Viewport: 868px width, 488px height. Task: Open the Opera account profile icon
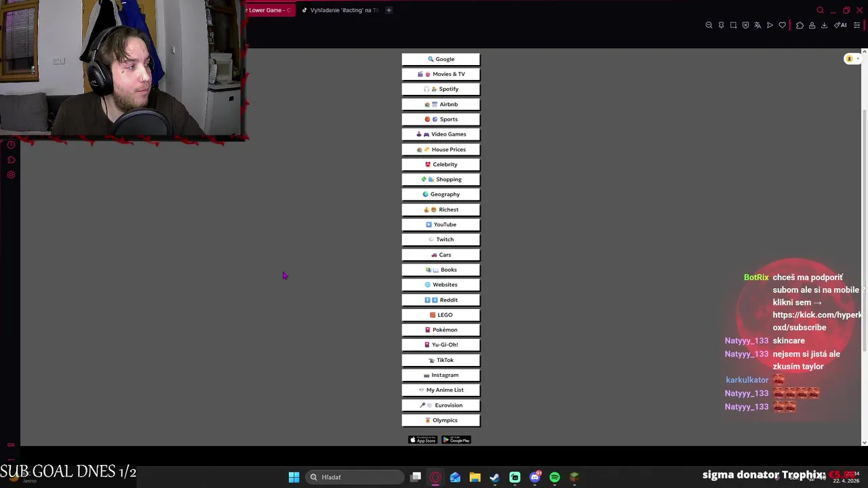coord(812,25)
